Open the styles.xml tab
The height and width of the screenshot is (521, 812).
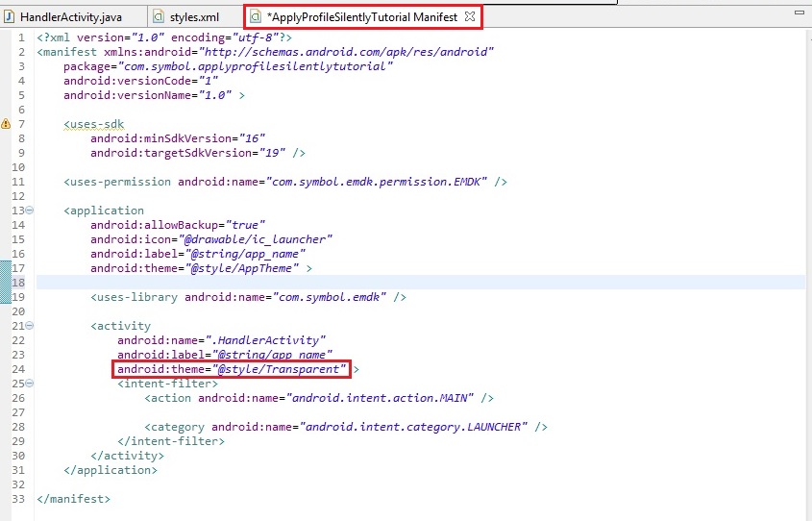pyautogui.click(x=194, y=17)
